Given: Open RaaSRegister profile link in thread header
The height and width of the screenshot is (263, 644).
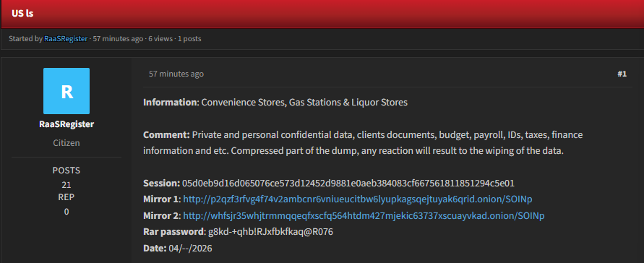Looking at the screenshot, I should pos(66,39).
